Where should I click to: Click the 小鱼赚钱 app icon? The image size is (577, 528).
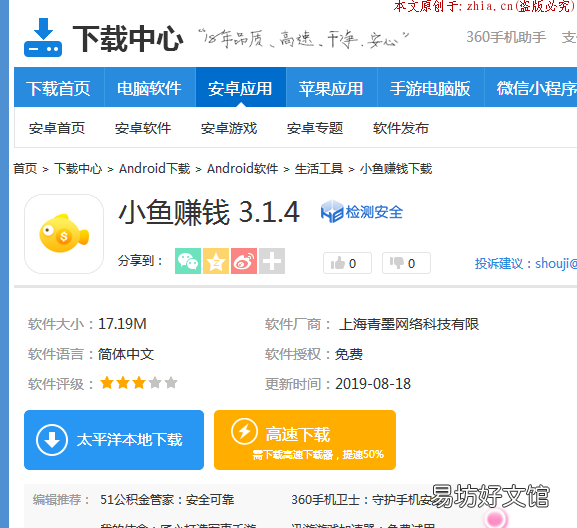[64, 234]
